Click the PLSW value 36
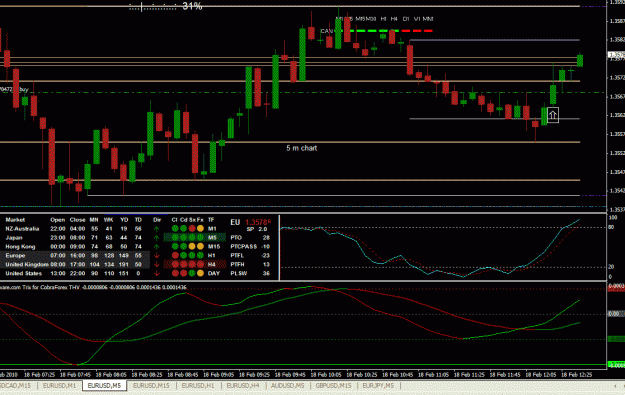Screen dimensions: 625x395 pos(266,273)
